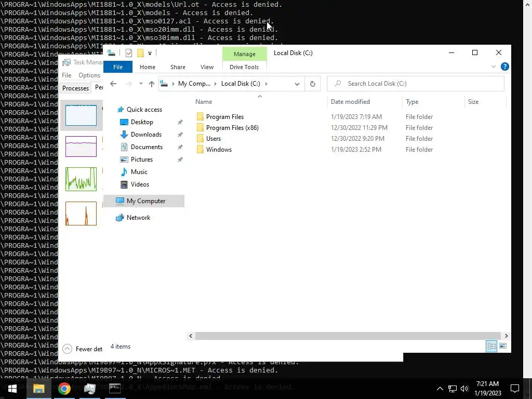
Task: Select My Computer in navigation pane
Action: pyautogui.click(x=146, y=201)
